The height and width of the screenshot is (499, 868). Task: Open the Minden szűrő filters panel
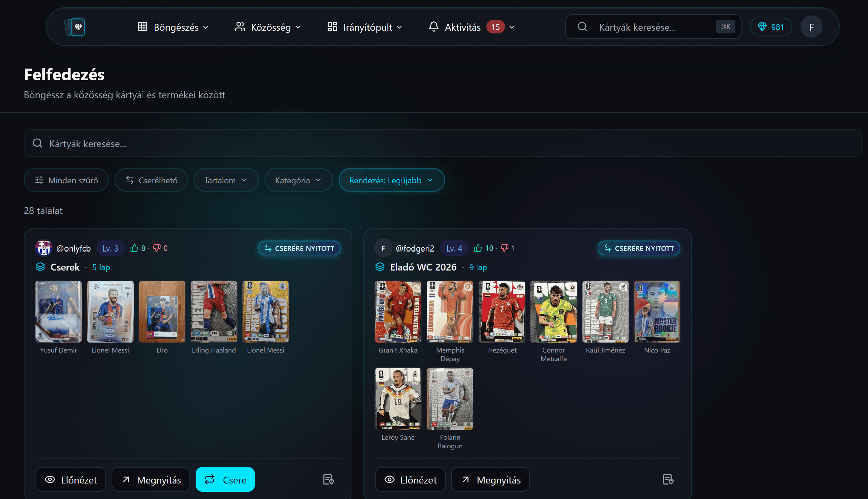pos(66,180)
